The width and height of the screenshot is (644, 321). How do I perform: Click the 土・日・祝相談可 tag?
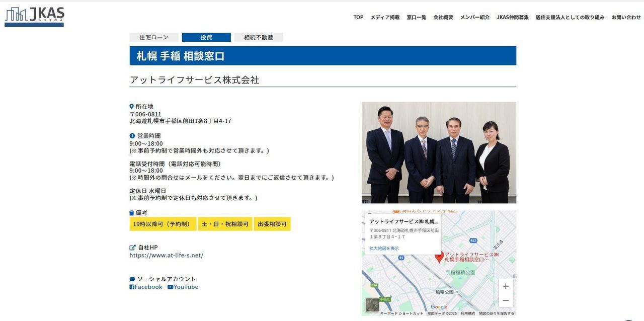point(225,224)
